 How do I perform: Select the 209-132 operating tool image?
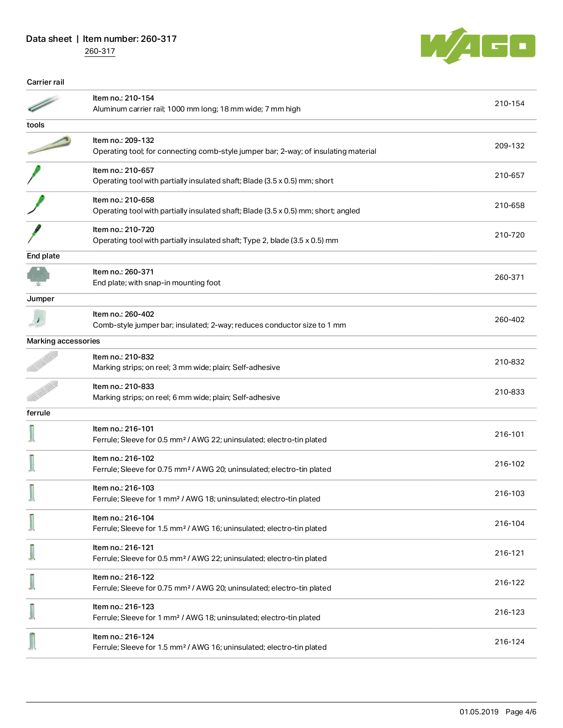tap(49, 146)
